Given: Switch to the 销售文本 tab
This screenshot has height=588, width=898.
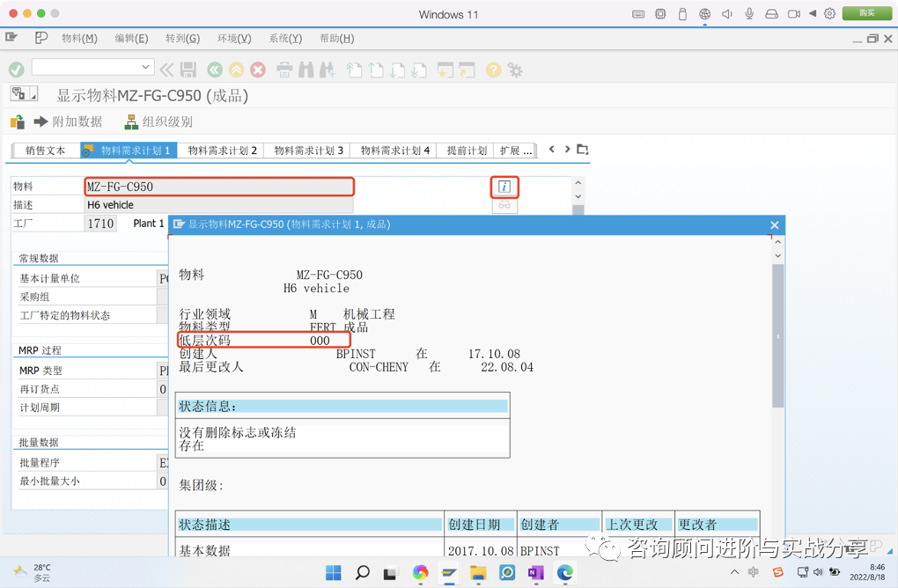Looking at the screenshot, I should [x=44, y=151].
